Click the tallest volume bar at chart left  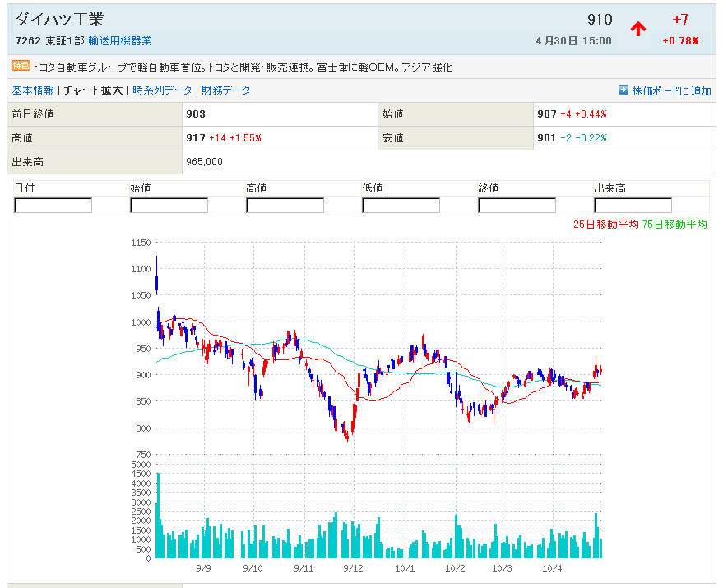tap(157, 516)
